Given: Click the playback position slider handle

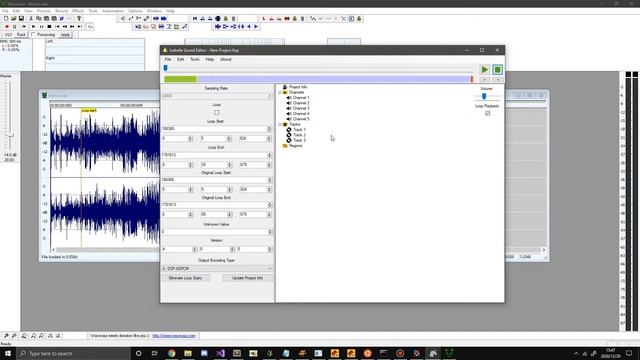Looking at the screenshot, I should point(166,68).
